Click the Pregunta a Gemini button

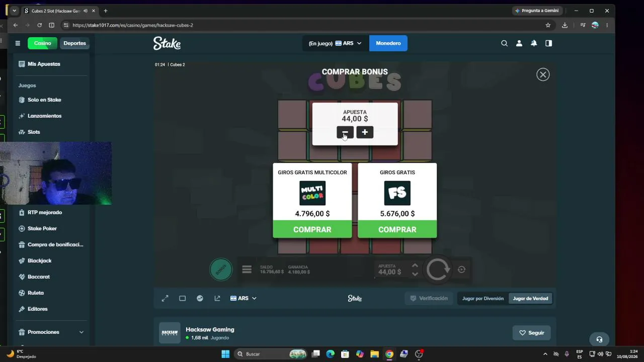[536, 11]
